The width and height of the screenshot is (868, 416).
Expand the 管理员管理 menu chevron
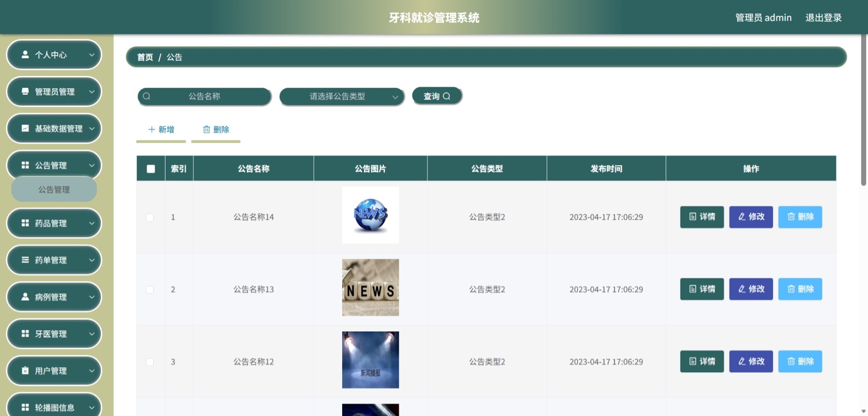coord(92,92)
